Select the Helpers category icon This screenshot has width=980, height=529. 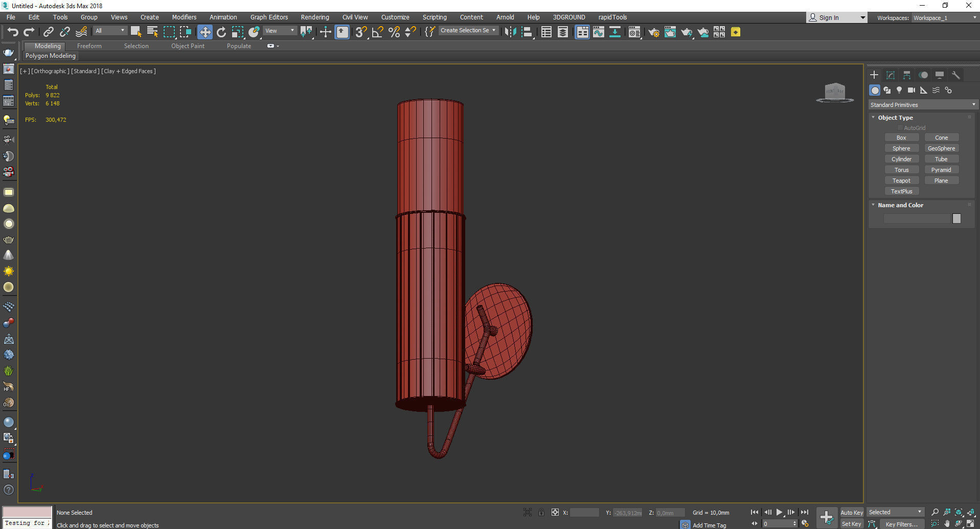click(x=924, y=90)
